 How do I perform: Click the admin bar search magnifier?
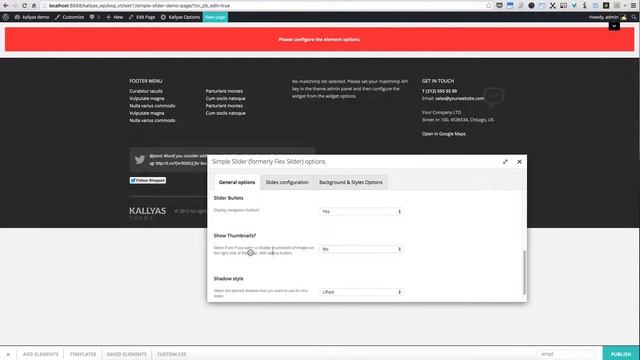(x=634, y=17)
